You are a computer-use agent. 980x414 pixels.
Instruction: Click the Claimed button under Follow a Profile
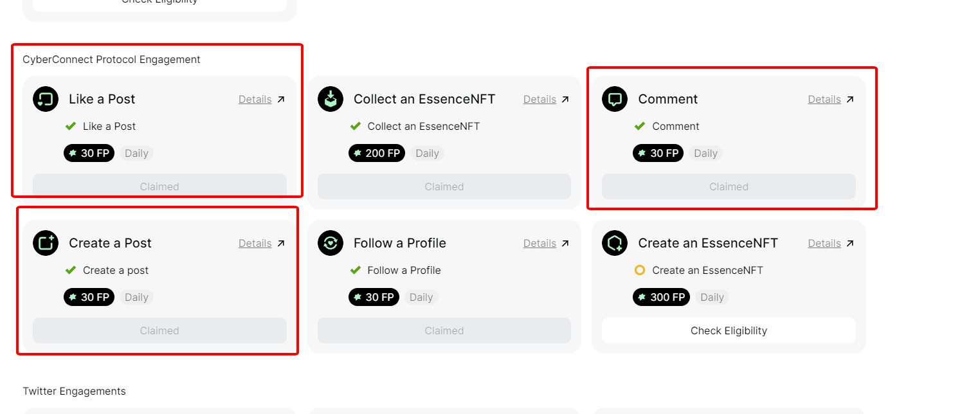[x=444, y=330]
